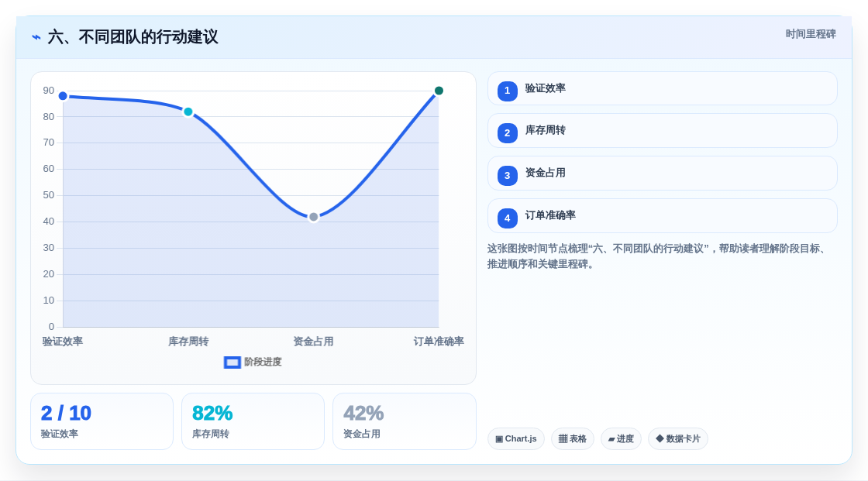Click the title 六、不同团队的行动建议
The image size is (868, 481).
point(133,37)
